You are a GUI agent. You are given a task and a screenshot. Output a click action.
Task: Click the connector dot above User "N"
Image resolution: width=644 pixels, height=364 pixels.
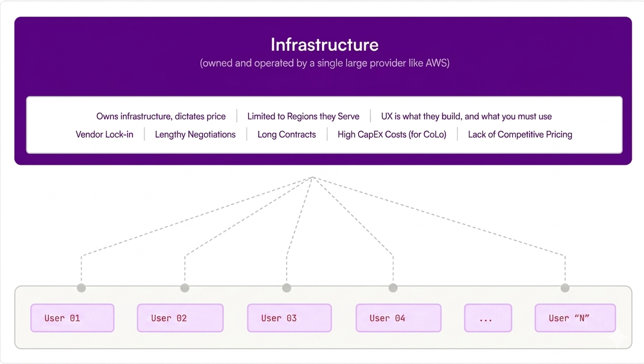point(565,288)
